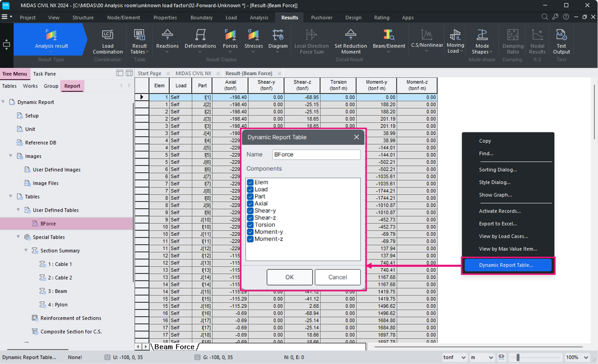598x364 pixels.
Task: Collapse User Defined Tables node
Action: (x=18, y=210)
